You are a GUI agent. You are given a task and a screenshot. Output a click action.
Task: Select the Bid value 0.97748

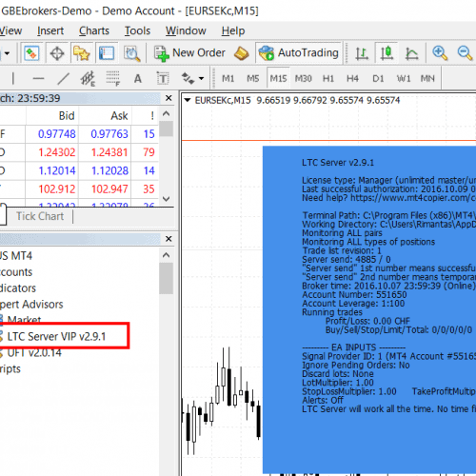click(57, 134)
